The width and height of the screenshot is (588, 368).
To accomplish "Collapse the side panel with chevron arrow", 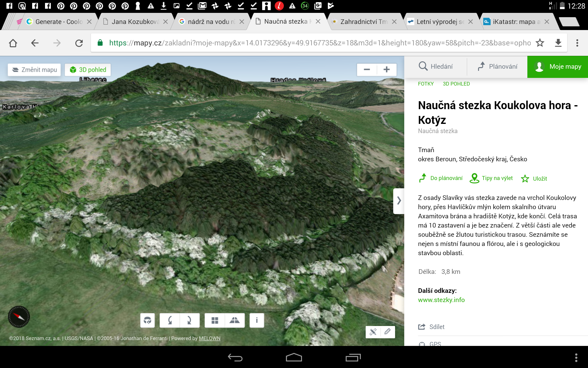I will click(399, 201).
